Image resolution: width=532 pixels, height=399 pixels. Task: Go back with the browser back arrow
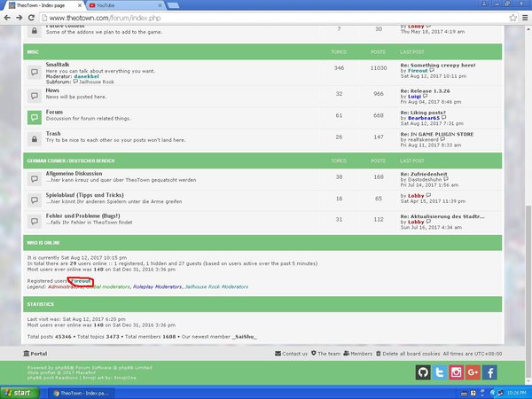pyautogui.click(x=7, y=18)
